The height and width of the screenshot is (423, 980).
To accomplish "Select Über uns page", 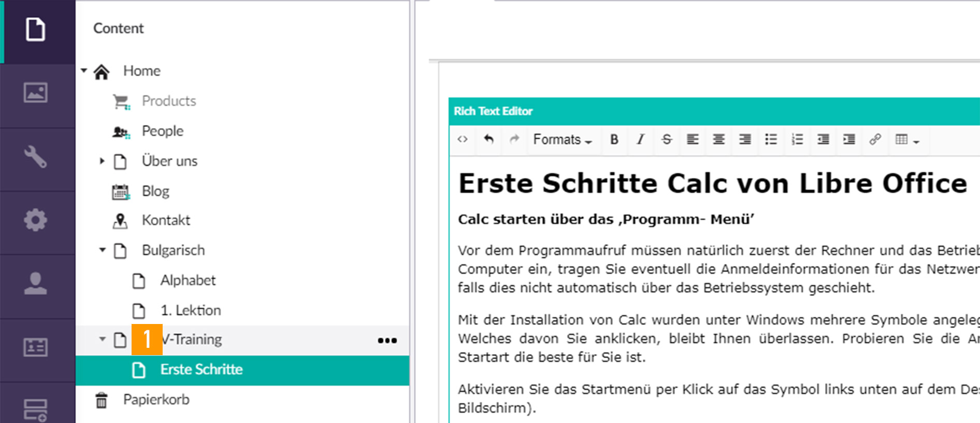I will click(169, 161).
